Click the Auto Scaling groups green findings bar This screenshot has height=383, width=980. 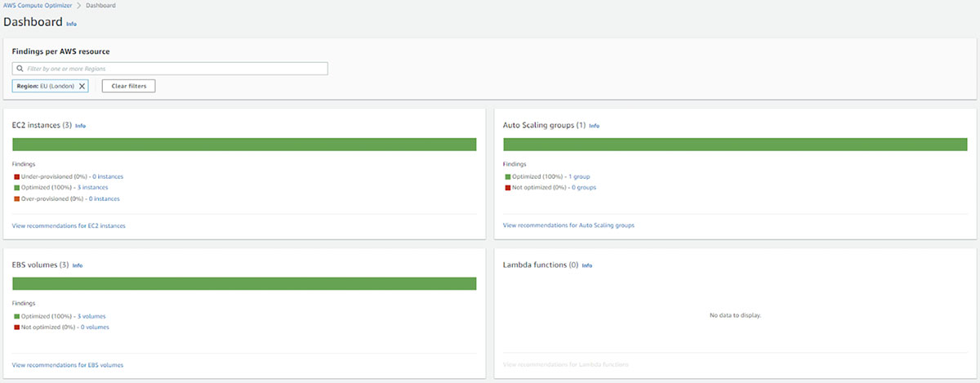pos(735,145)
